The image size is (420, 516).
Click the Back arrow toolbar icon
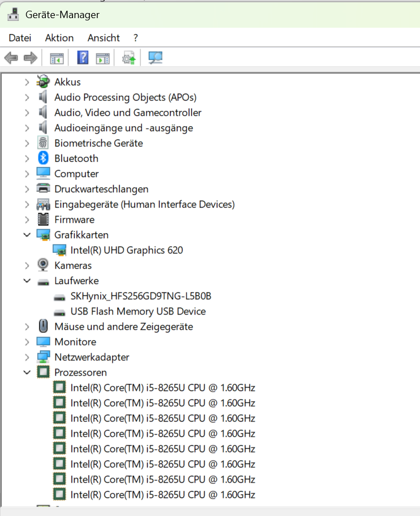click(11, 58)
